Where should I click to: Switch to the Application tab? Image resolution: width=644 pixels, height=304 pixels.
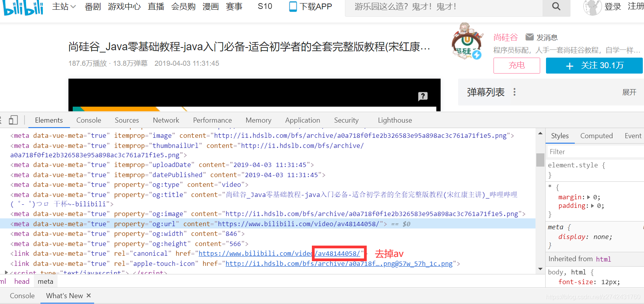click(303, 120)
